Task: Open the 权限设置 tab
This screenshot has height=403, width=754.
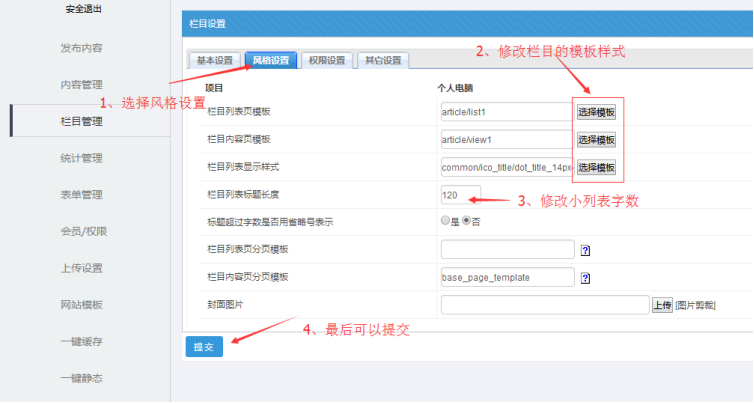Action: (x=326, y=60)
